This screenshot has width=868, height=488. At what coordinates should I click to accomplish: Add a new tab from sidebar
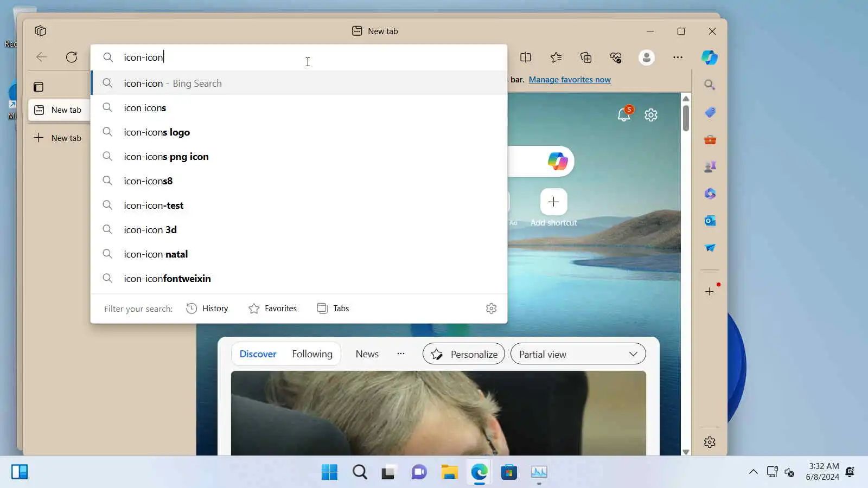tap(58, 138)
